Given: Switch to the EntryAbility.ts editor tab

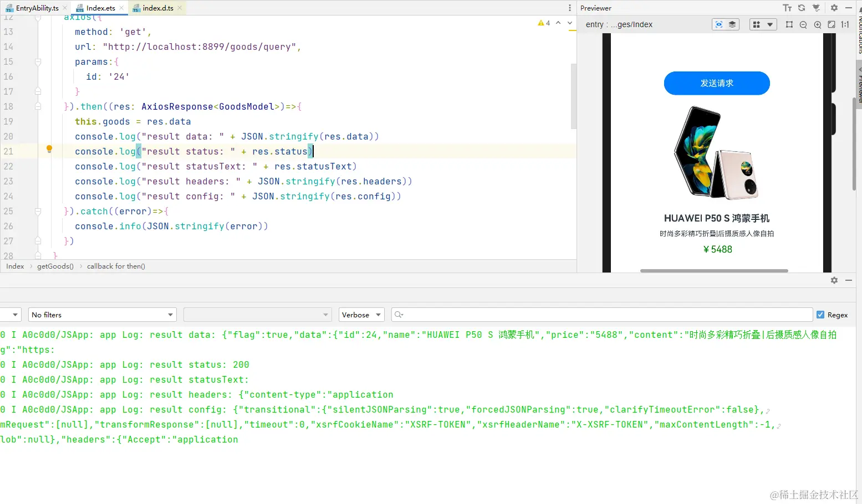Looking at the screenshot, I should [37, 8].
